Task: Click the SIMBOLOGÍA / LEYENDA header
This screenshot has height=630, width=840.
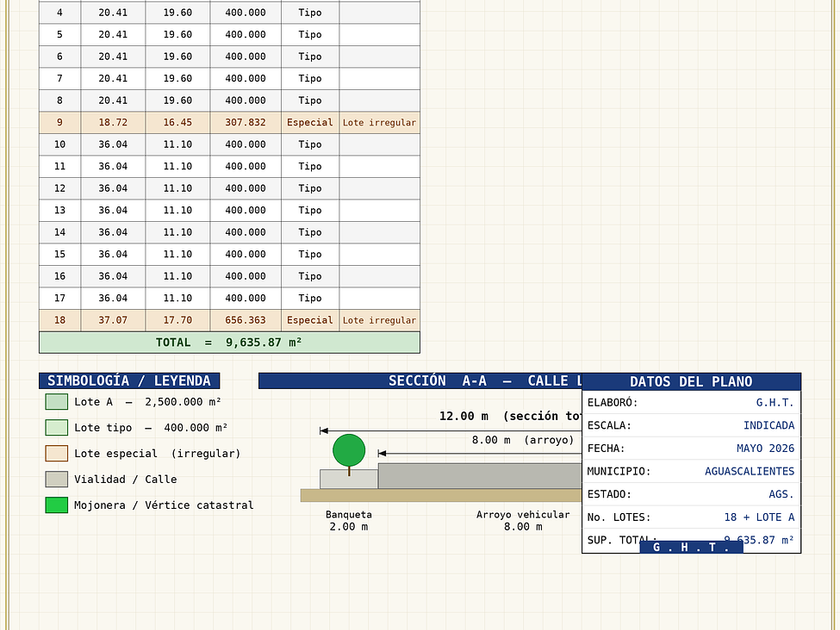Action: point(129,381)
